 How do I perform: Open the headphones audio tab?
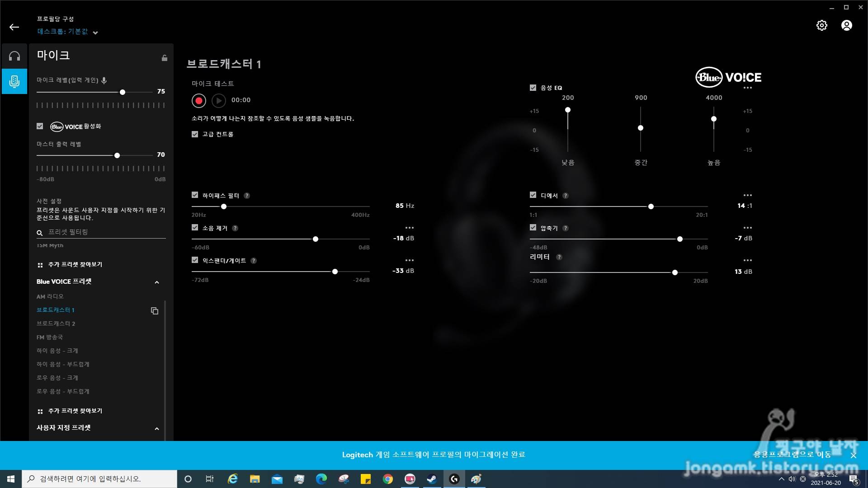tap(14, 56)
